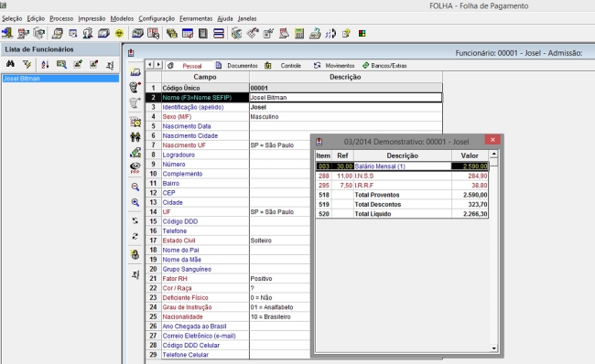Open the Janelas menu
This screenshot has width=595, height=364.
coord(247,18)
